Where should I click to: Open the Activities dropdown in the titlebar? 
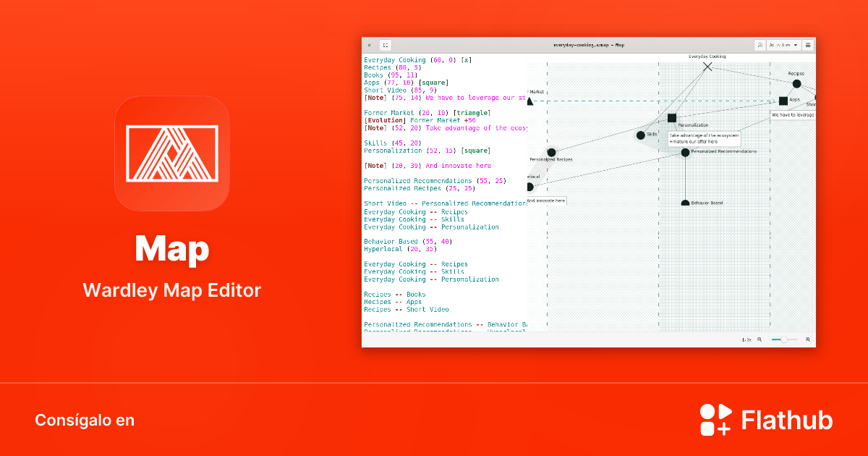783,45
